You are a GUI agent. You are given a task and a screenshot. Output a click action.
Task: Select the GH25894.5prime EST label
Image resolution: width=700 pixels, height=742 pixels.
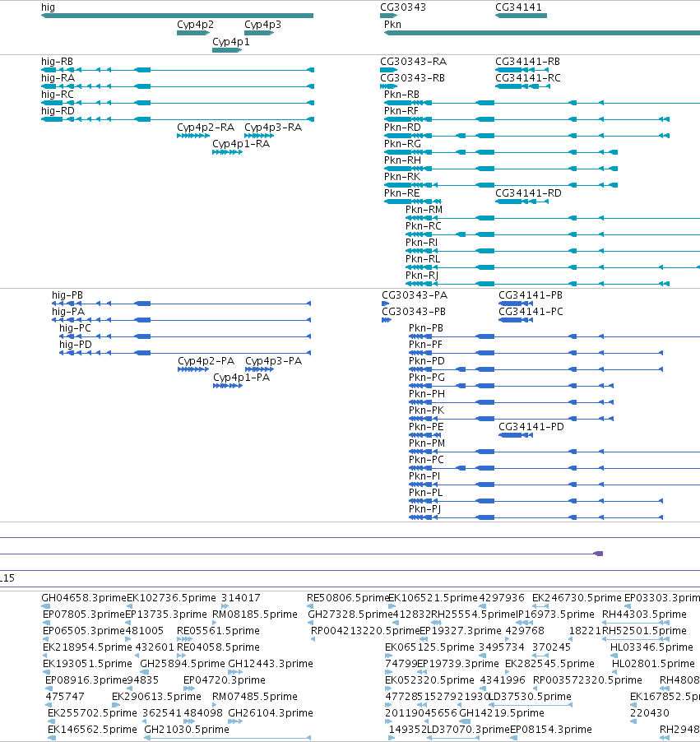coord(183,664)
